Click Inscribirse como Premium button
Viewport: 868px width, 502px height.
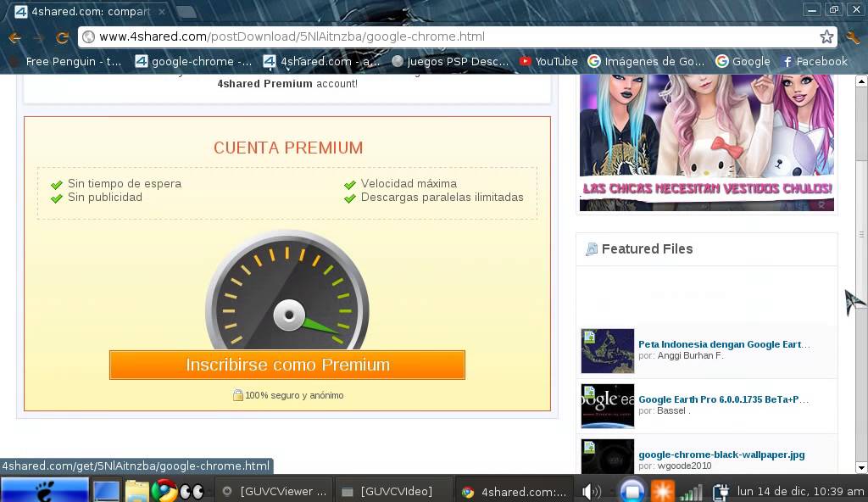pyautogui.click(x=287, y=365)
